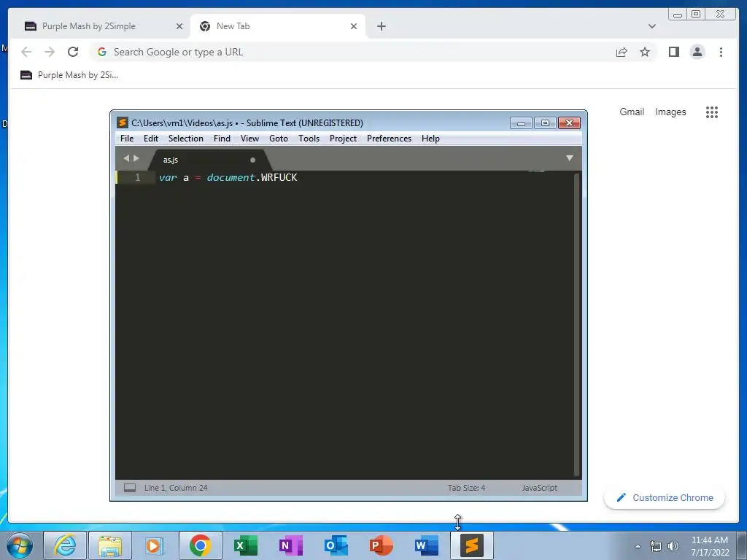
Task: Open PowerPoint from the taskbar
Action: (381, 545)
